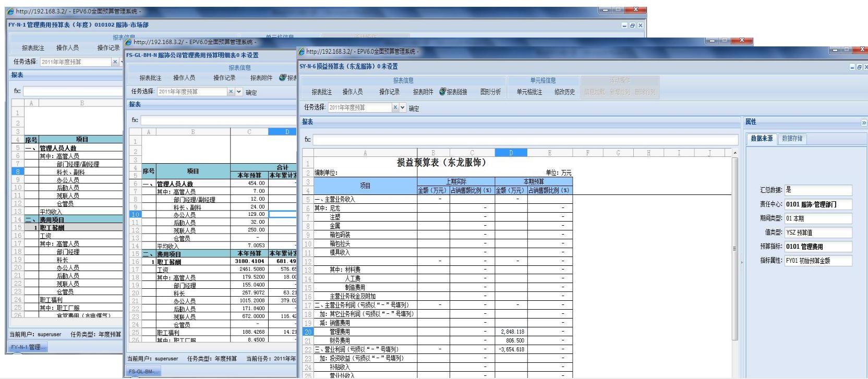The width and height of the screenshot is (868, 379).
Task: Click the 上期实际 header cell
Action: click(456, 181)
